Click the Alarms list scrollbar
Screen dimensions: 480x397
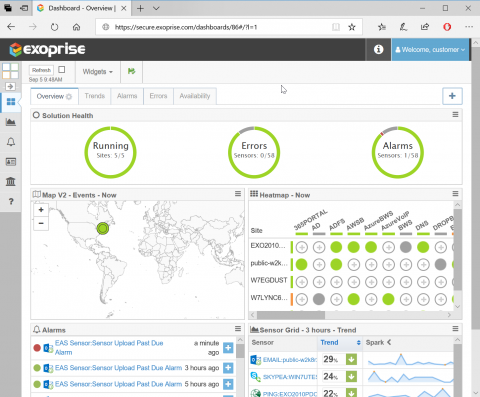click(x=240, y=351)
